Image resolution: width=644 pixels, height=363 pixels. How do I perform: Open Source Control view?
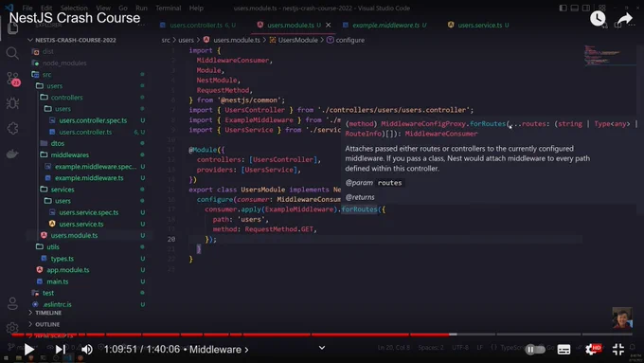[12, 79]
